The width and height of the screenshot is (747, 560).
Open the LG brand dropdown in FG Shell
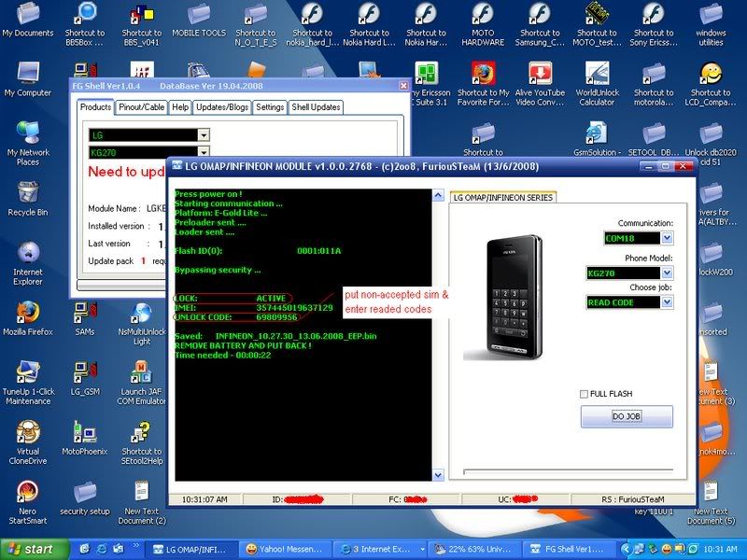204,135
